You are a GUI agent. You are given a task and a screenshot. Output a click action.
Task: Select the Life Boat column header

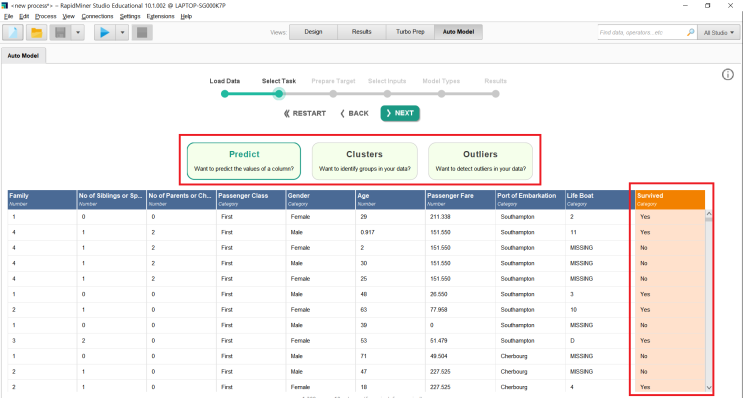(599, 199)
